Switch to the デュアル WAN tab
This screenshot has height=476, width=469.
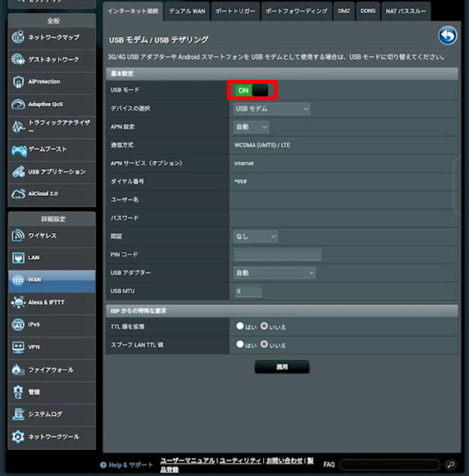point(186,11)
